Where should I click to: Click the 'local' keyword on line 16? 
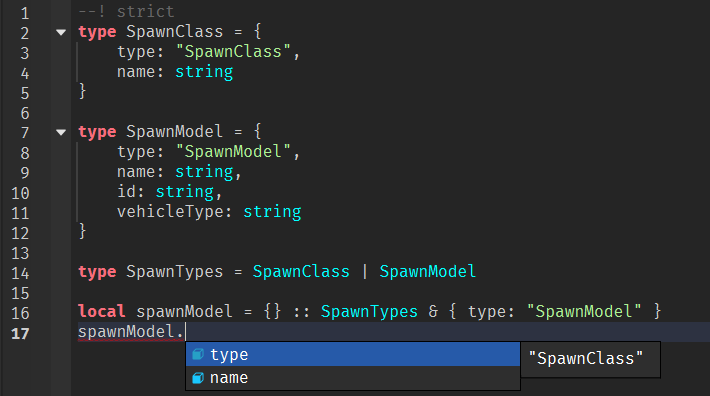point(102,311)
